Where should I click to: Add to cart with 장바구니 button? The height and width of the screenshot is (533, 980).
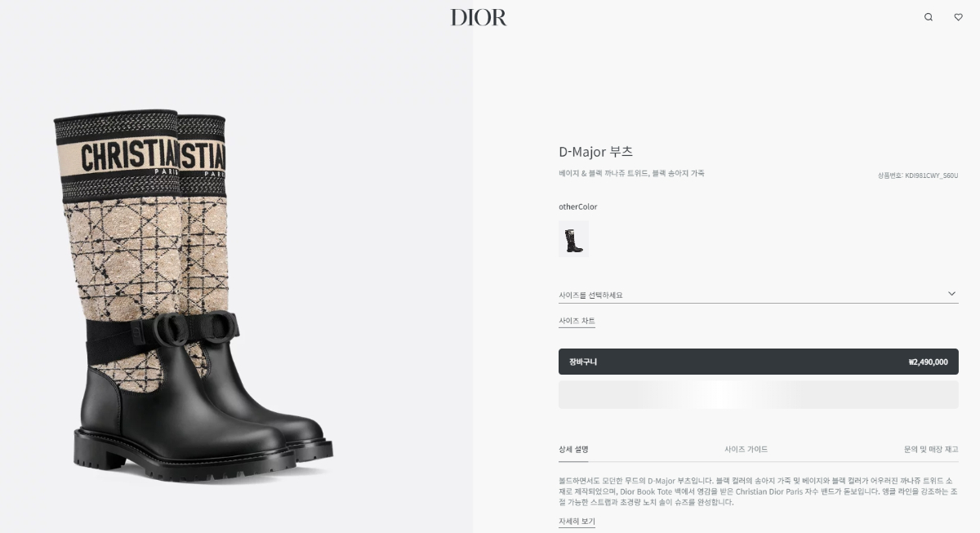[758, 362]
